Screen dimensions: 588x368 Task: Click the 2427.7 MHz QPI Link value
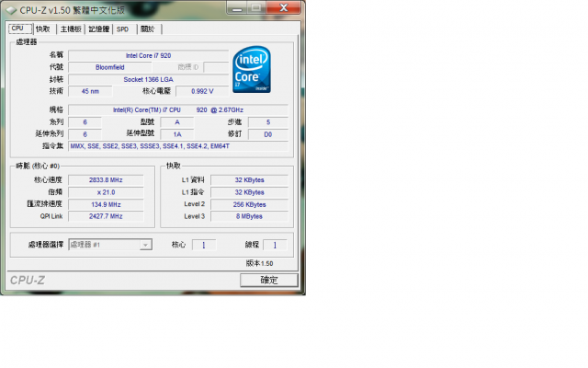click(x=106, y=216)
